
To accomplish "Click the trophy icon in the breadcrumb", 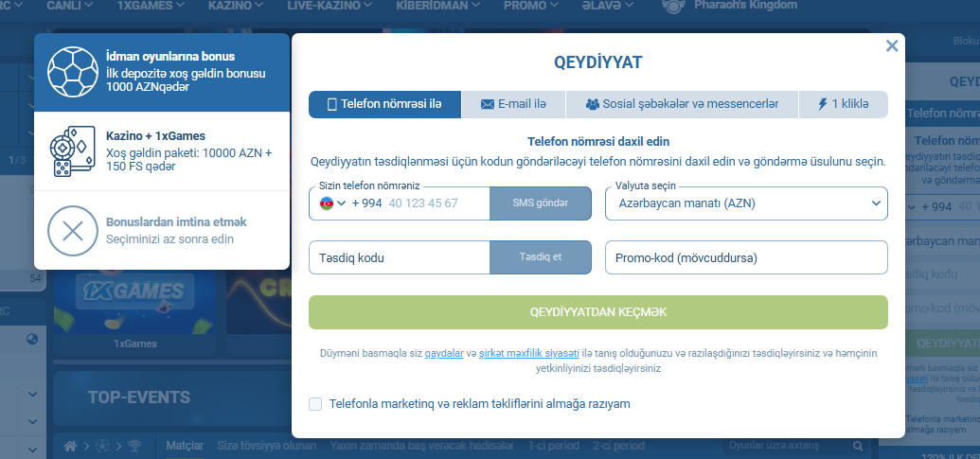I will (134, 446).
